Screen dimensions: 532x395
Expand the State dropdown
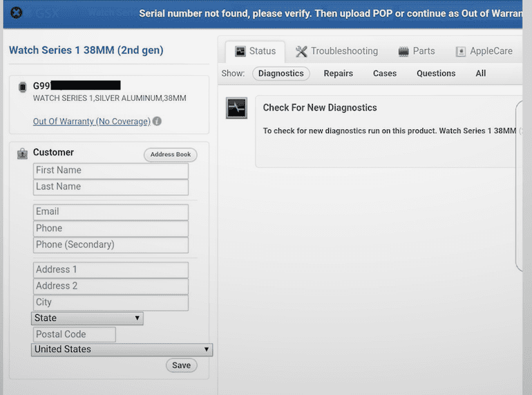click(x=87, y=318)
